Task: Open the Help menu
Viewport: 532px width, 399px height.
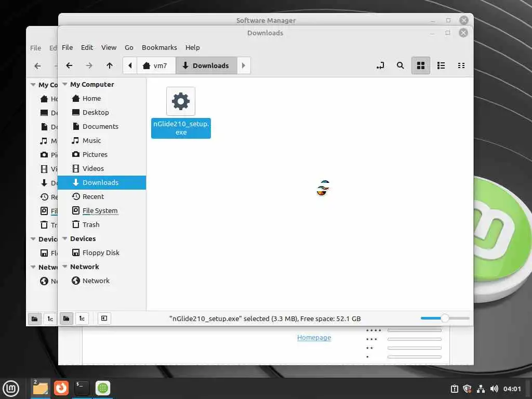Action: click(192, 47)
